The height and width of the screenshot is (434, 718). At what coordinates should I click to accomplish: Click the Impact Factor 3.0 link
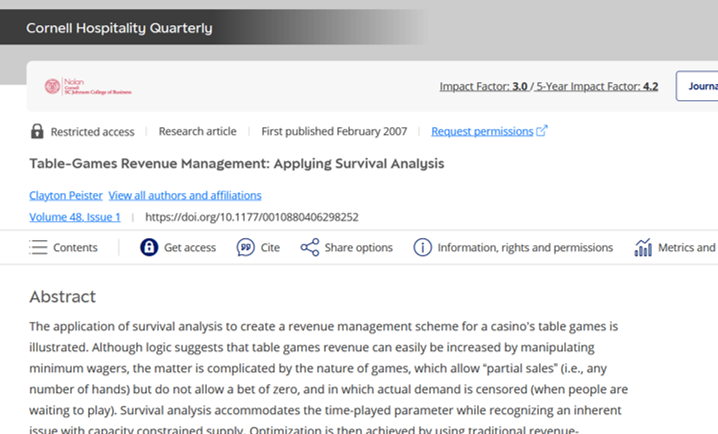click(484, 86)
